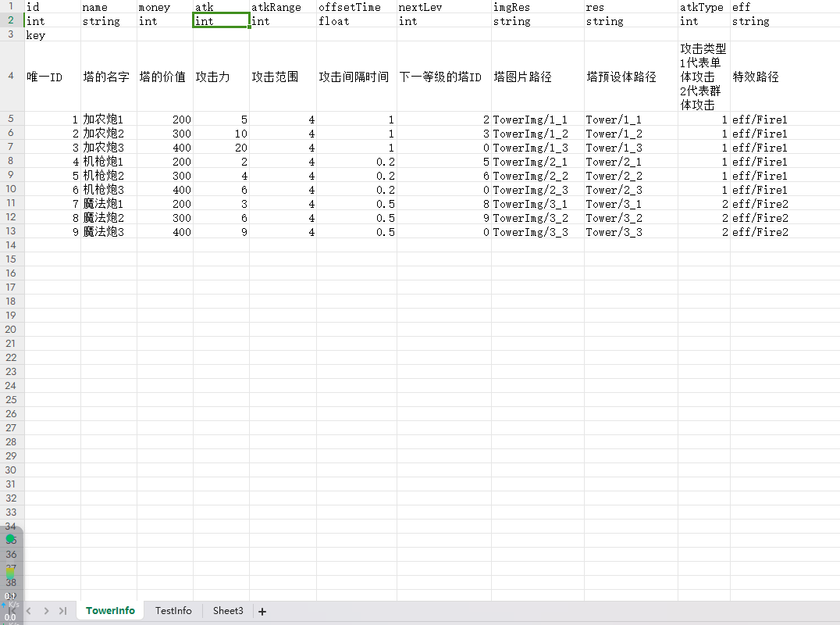Click the 'nextLev' header cell

click(x=443, y=7)
